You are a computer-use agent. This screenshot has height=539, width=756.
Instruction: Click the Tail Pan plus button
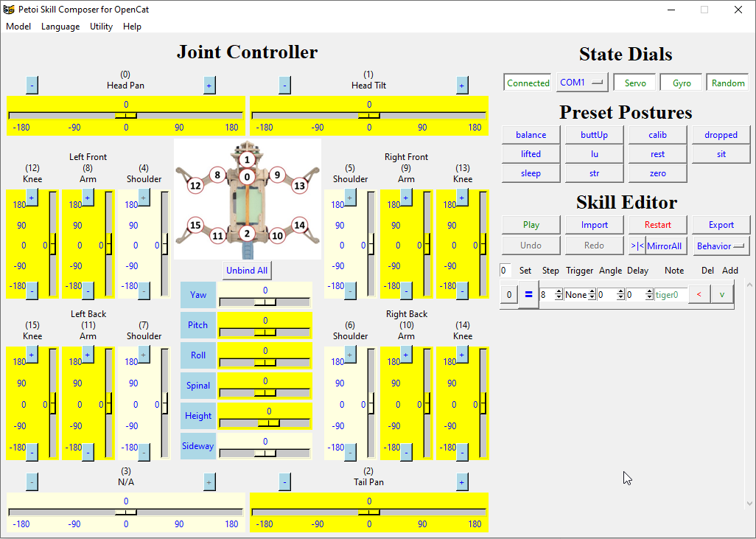[461, 482]
